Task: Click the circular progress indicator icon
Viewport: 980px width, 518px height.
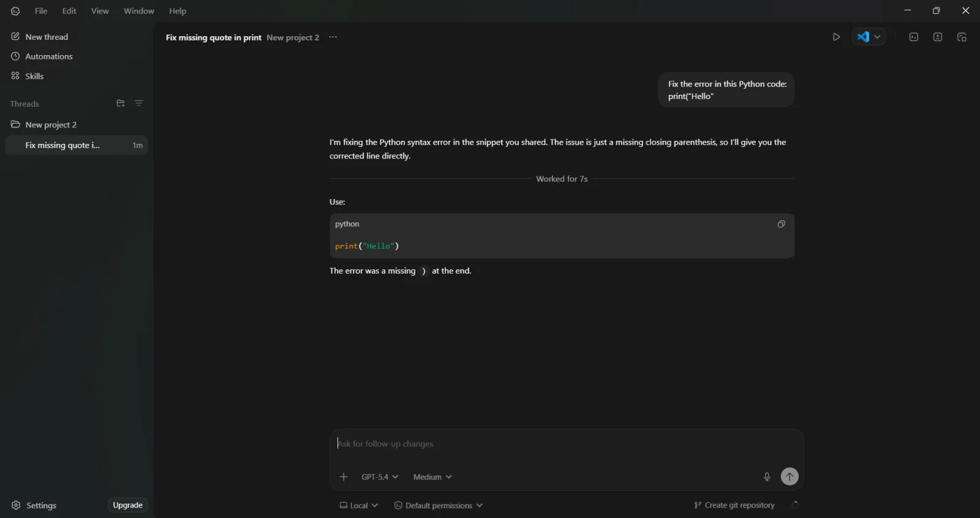Action: point(796,505)
